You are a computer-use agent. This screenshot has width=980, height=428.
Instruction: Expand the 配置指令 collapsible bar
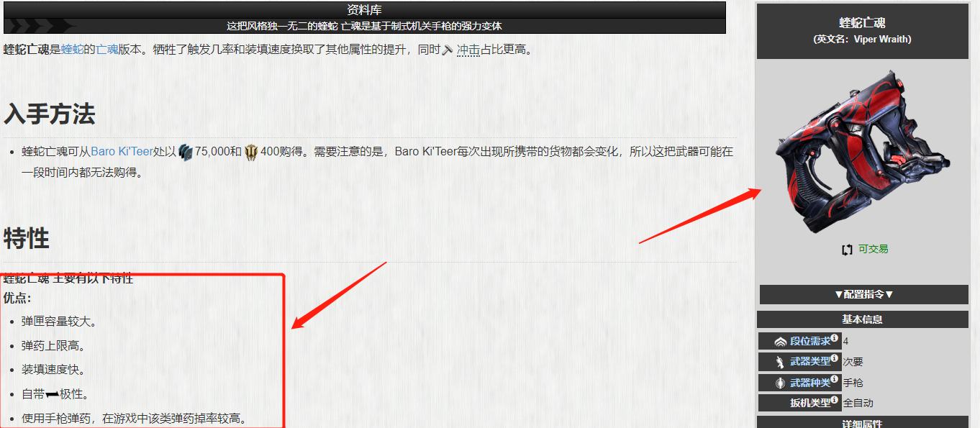click(863, 294)
